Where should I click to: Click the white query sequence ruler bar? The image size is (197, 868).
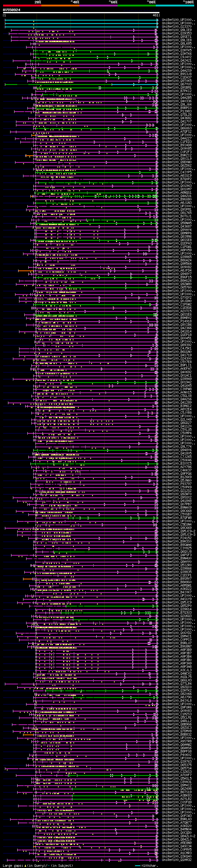81,13
